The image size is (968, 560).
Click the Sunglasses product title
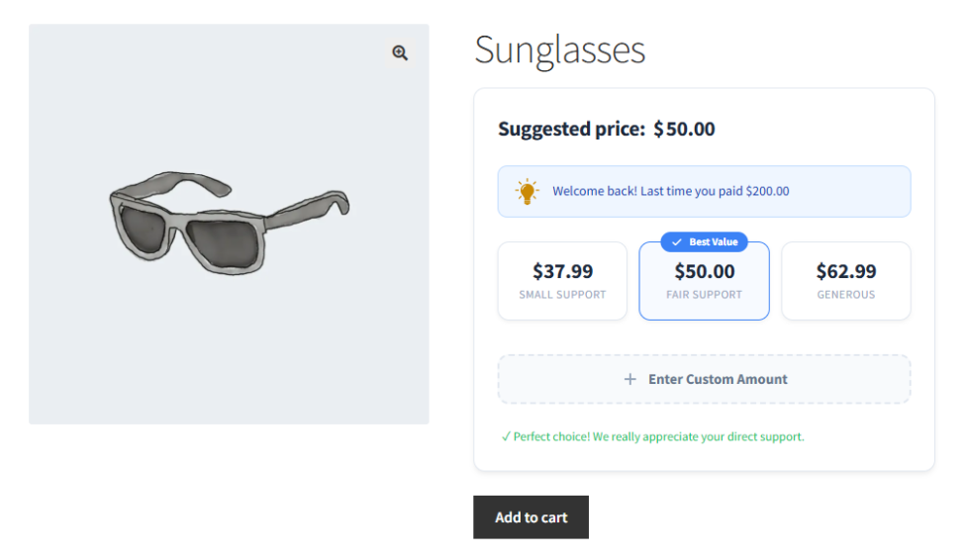click(560, 49)
